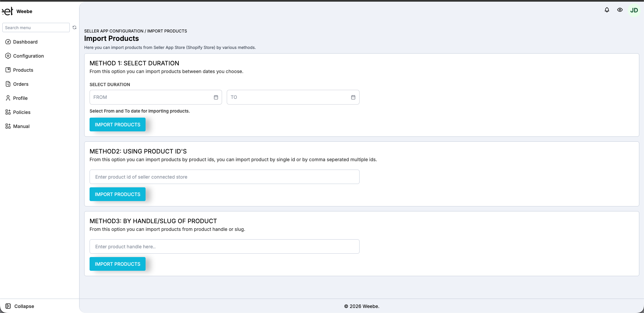The image size is (644, 313).
Task: Click the Orders sidebar icon
Action: coord(8,84)
